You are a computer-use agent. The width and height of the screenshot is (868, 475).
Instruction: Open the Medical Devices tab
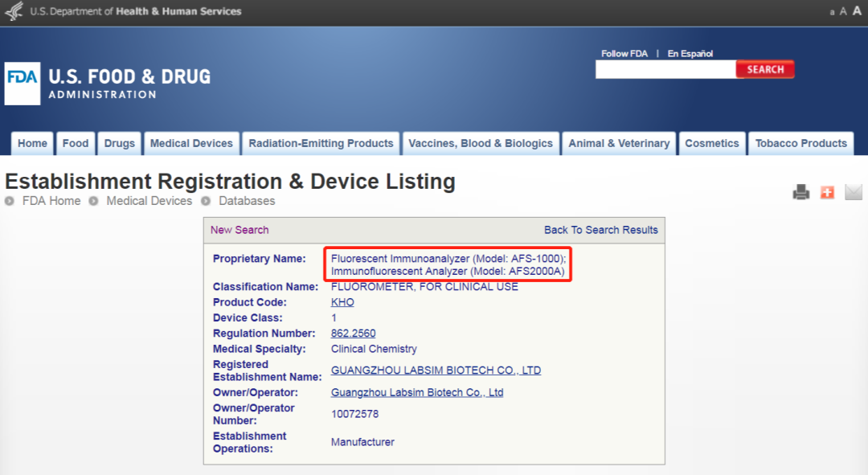(191, 144)
